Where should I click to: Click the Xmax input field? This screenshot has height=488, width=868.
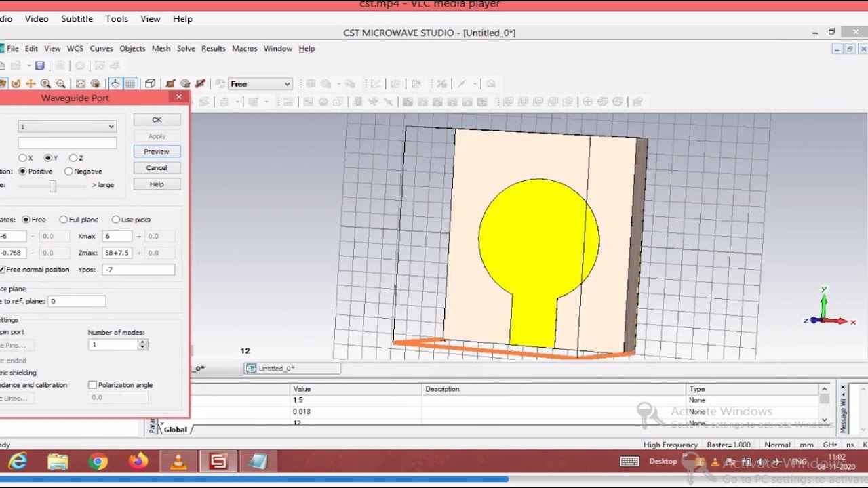[117, 237]
